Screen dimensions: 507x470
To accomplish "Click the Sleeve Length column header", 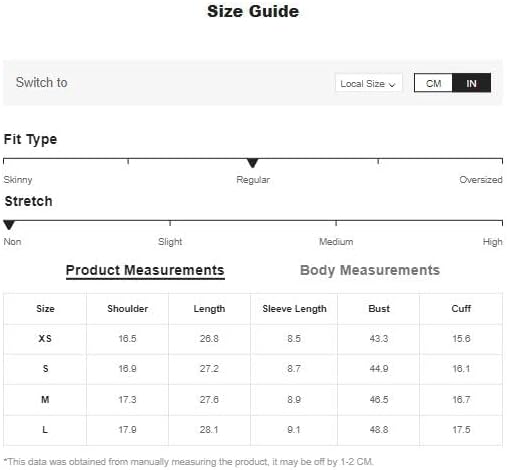I will click(x=294, y=309).
